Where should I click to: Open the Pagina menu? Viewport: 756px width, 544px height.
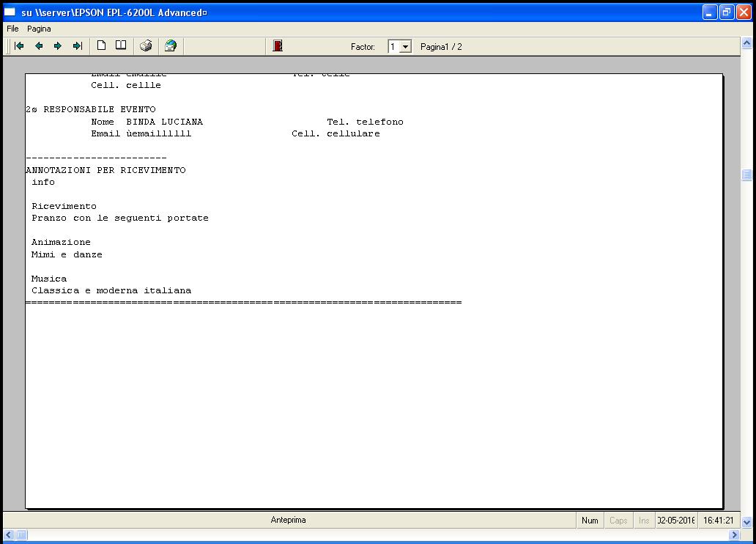click(x=39, y=29)
